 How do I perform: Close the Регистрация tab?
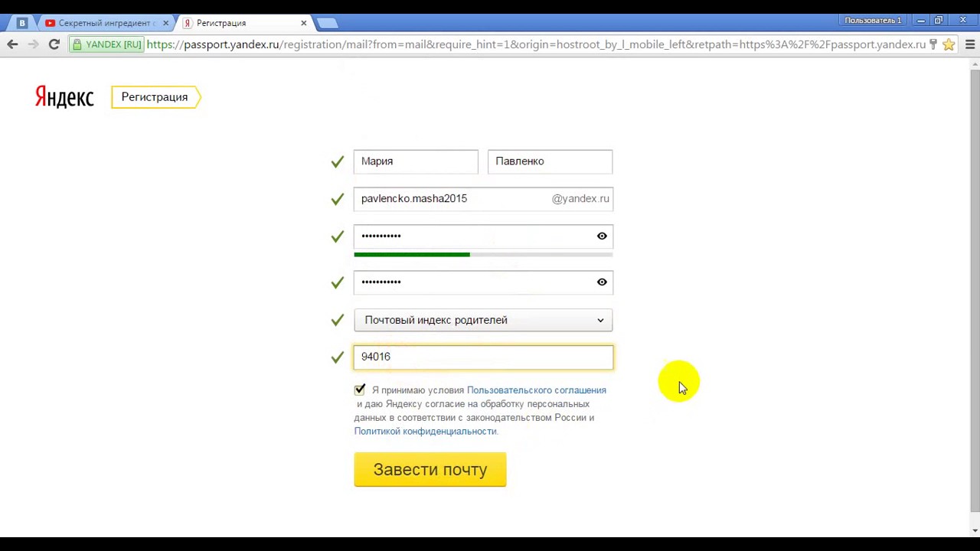click(x=304, y=23)
